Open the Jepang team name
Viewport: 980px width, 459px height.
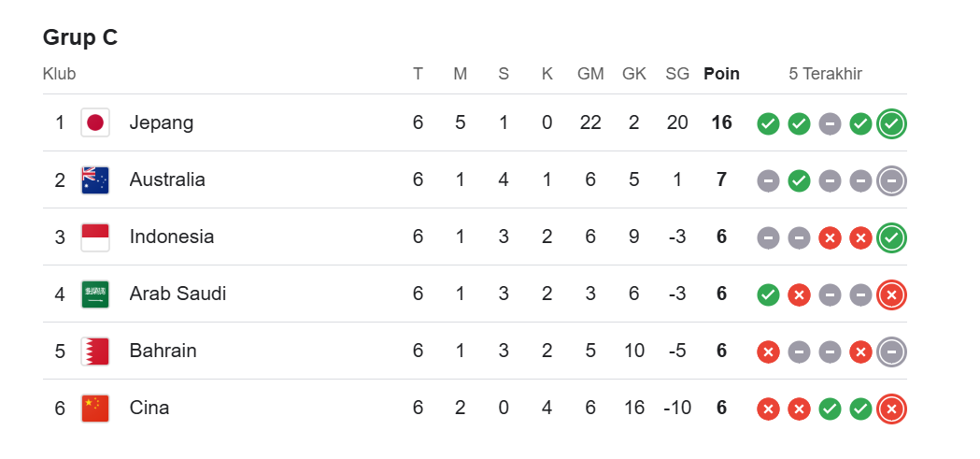click(x=162, y=123)
